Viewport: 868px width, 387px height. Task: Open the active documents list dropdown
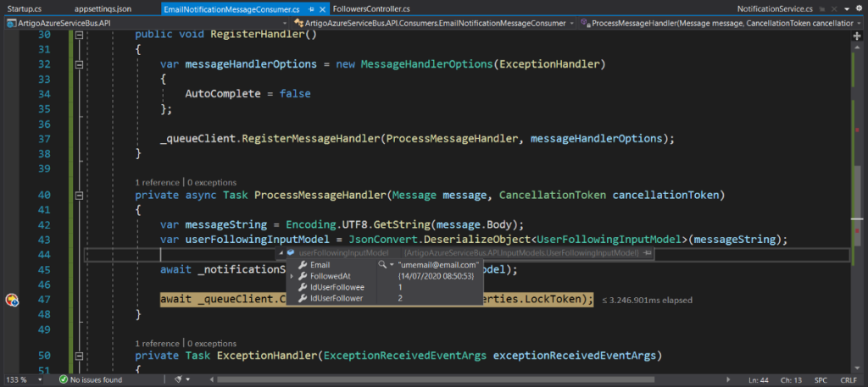pyautogui.click(x=847, y=9)
